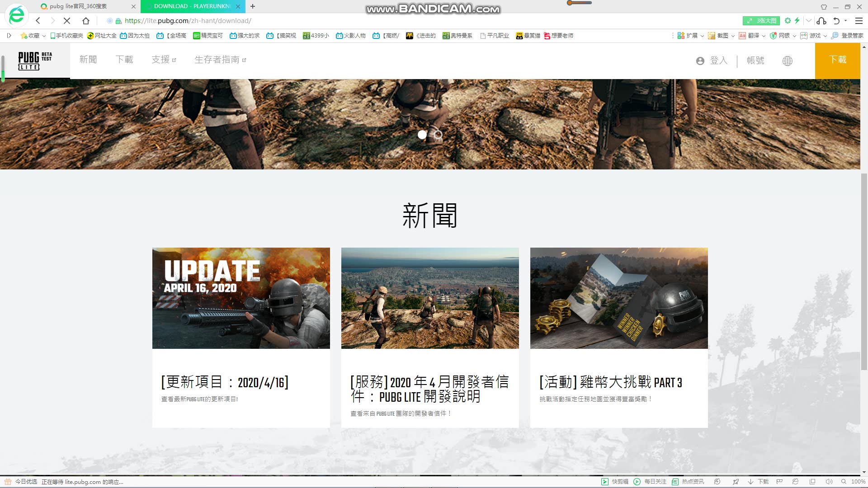Expand the bookmarks sidebar toggle arrow
The width and height of the screenshot is (868, 488).
[9, 36]
